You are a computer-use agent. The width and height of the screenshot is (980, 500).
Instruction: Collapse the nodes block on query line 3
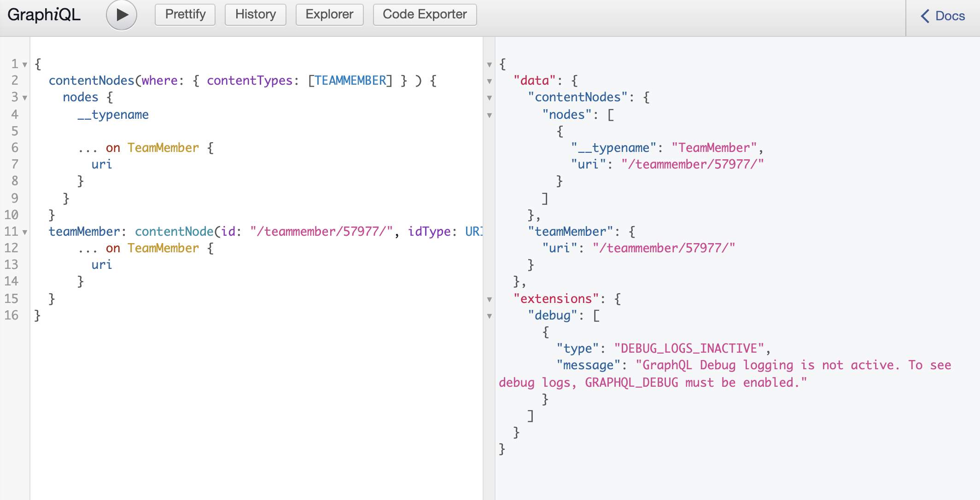(x=25, y=98)
